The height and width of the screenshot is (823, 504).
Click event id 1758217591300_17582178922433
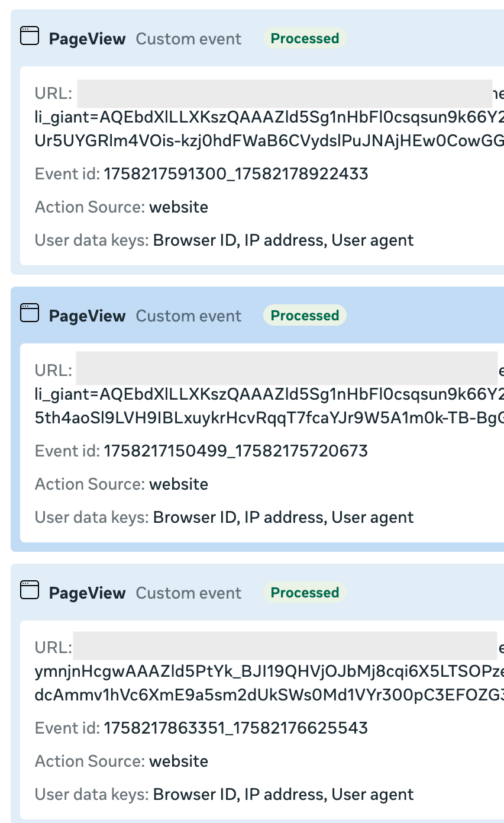236,174
